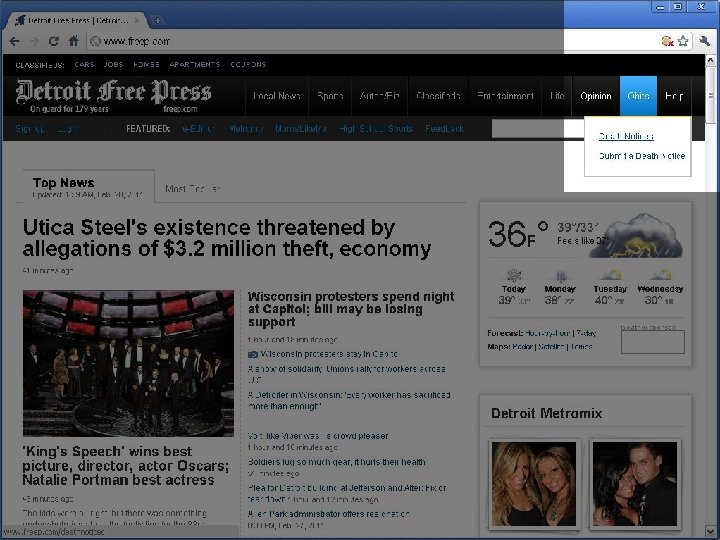Open the Apartments classifieds link
The height and width of the screenshot is (540, 720).
click(x=195, y=65)
